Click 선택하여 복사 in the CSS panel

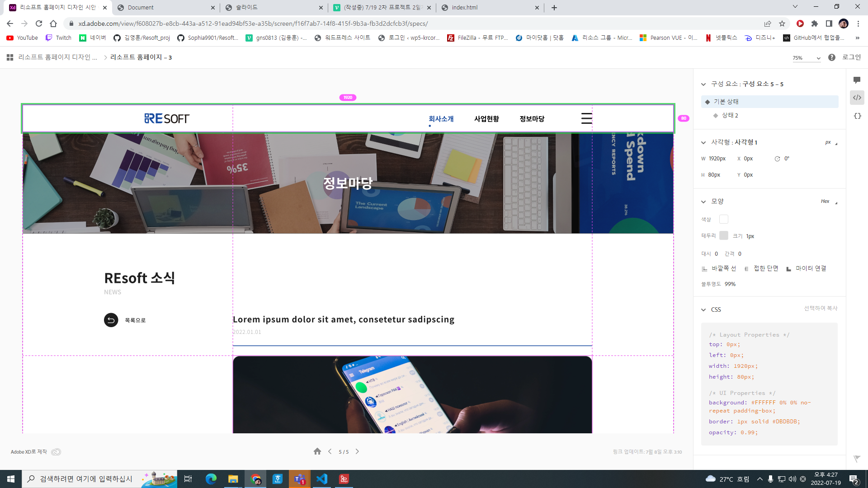[821, 309]
